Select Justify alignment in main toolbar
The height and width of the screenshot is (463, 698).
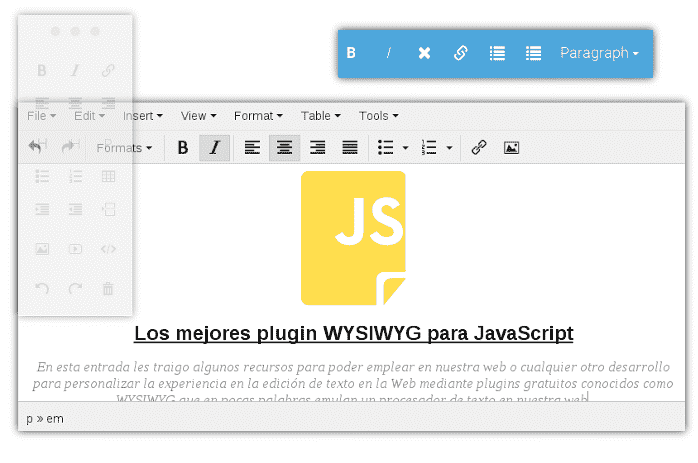pos(350,148)
